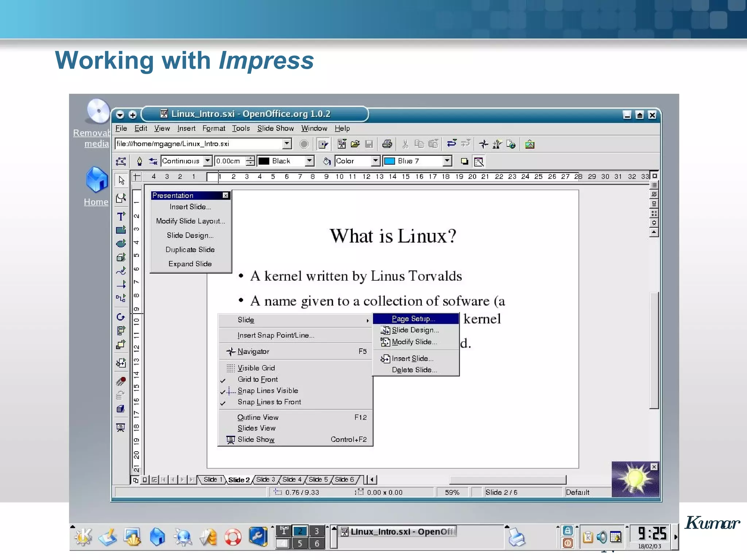The width and height of the screenshot is (747, 560).
Task: Click the Blue 7 fill color swatch
Action: 390,161
